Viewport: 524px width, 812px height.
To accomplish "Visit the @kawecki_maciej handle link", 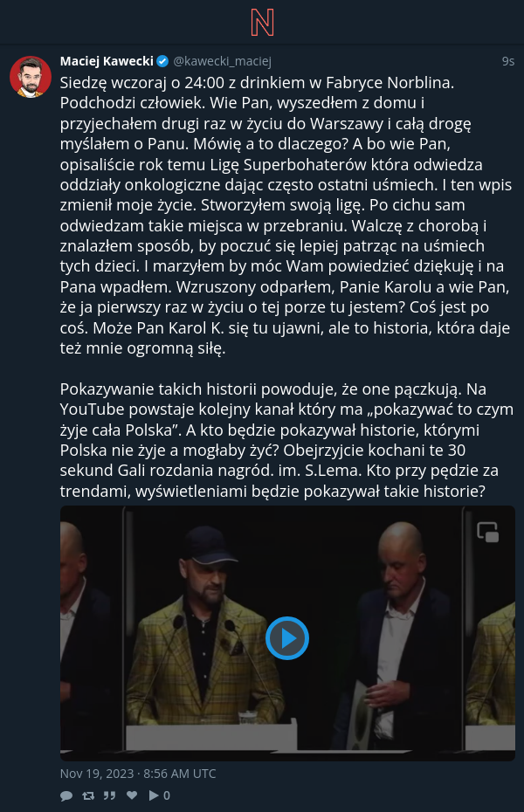I will pyautogui.click(x=222, y=61).
